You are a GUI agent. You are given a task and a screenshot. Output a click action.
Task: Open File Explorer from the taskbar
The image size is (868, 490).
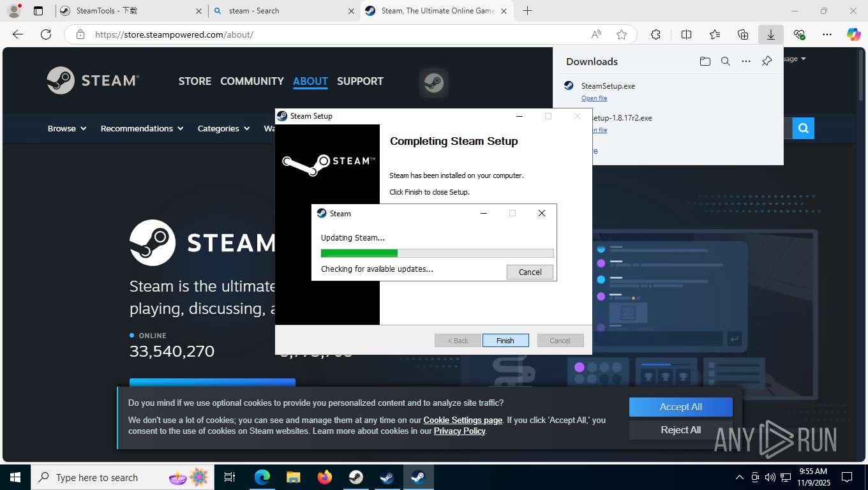point(293,477)
